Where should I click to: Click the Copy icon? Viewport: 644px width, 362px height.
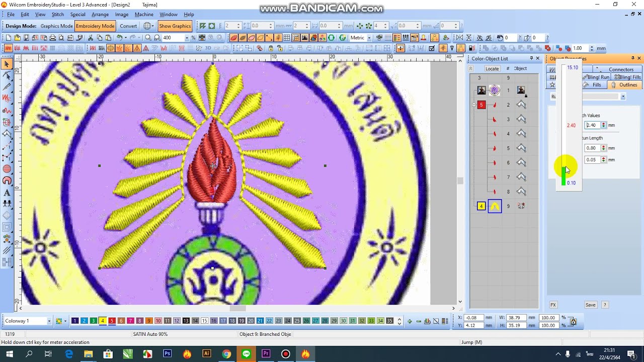100,38
